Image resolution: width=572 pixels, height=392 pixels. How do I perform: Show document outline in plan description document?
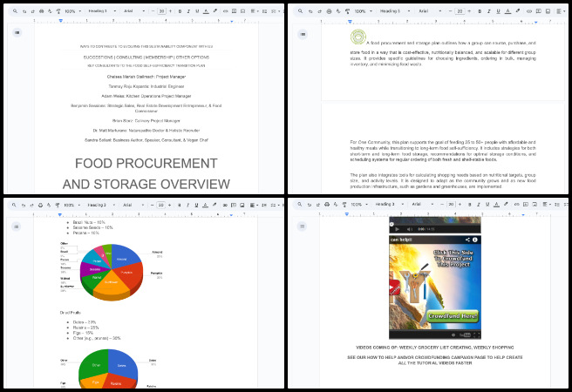pyautogui.click(x=303, y=35)
